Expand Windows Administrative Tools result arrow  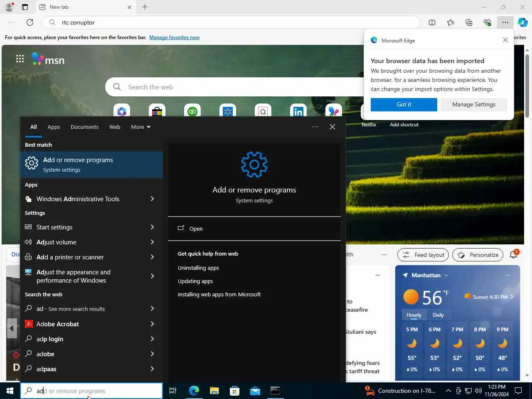152,199
